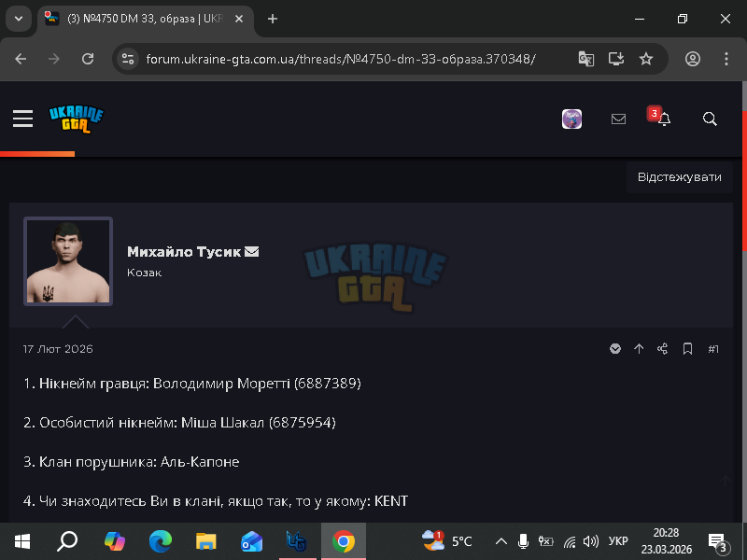Star this page as a browser bookmark
Viewport: 747px width, 560px height.
(646, 59)
